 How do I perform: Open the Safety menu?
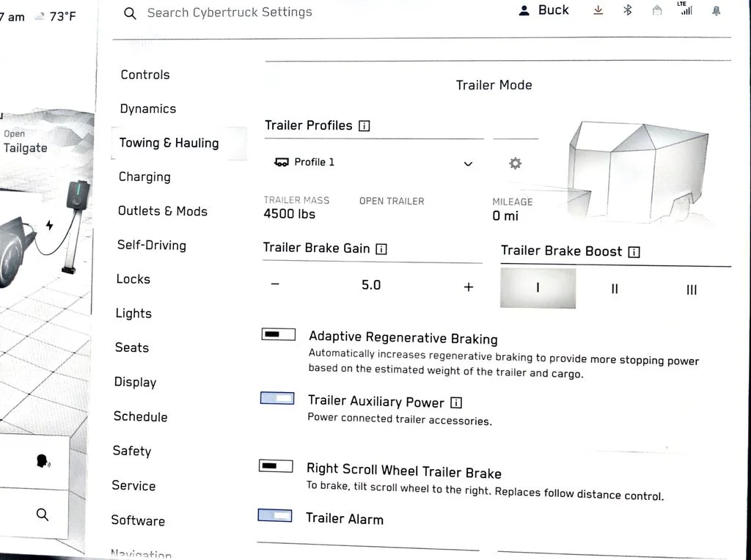coord(132,451)
